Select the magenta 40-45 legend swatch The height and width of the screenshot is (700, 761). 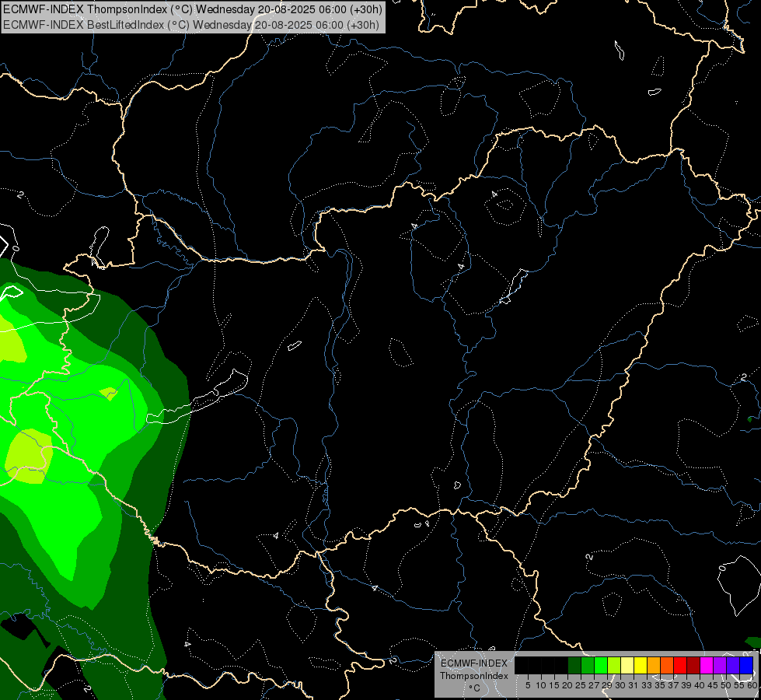(707, 665)
